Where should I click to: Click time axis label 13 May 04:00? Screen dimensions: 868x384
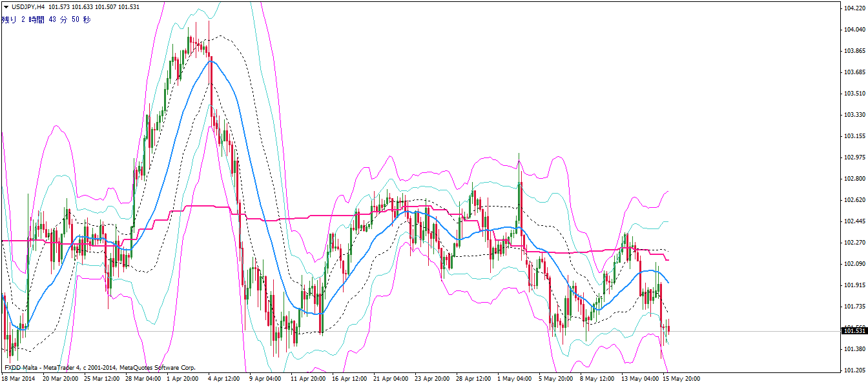640,379
